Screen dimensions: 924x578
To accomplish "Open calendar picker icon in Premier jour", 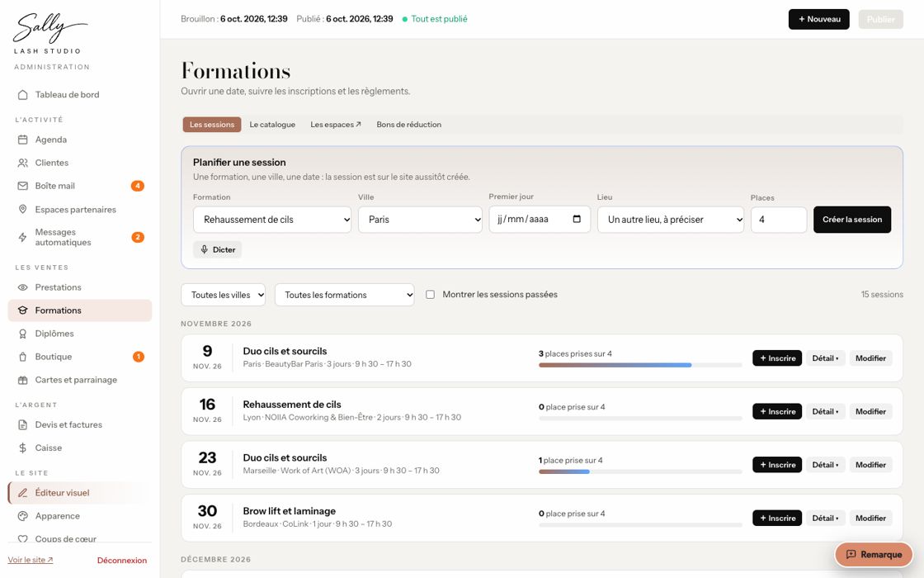I will click(x=577, y=219).
